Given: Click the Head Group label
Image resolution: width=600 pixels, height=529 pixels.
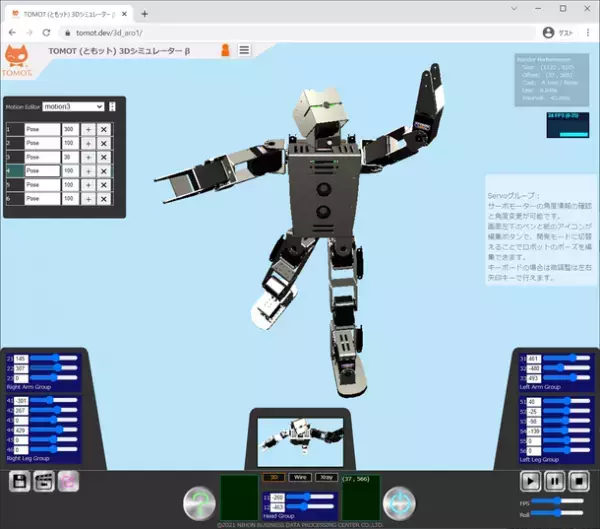Looking at the screenshot, I should tap(279, 516).
